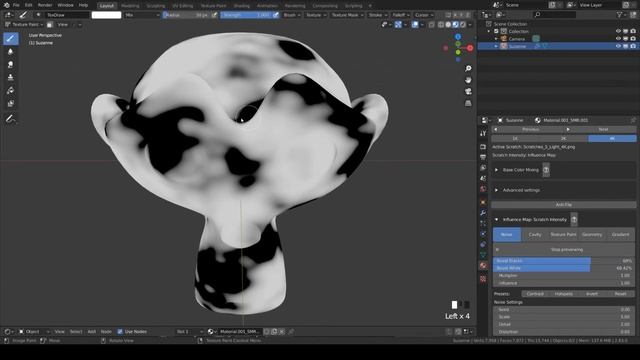
Task: Toggle visibility eye of Collection
Action: 618,31
